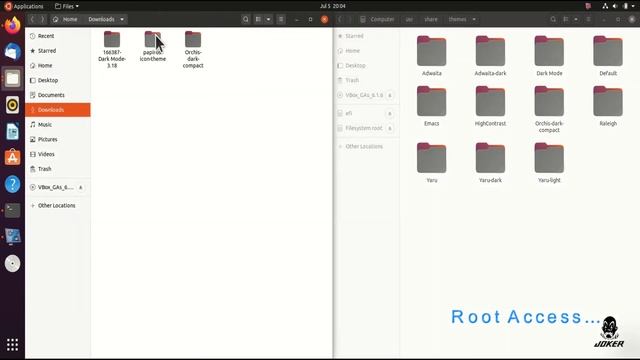640x360 pixels.
Task: Open Other Locations in left window sidebar
Action: coord(58,205)
